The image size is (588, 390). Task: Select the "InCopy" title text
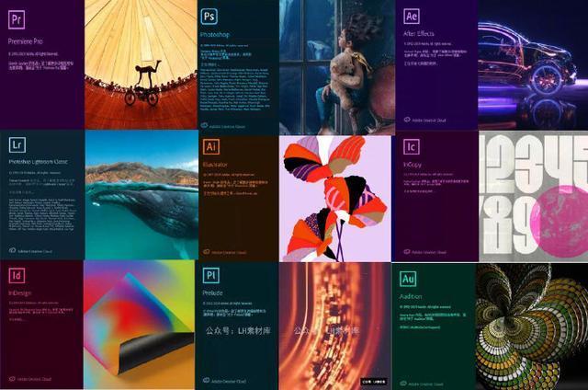click(x=413, y=165)
